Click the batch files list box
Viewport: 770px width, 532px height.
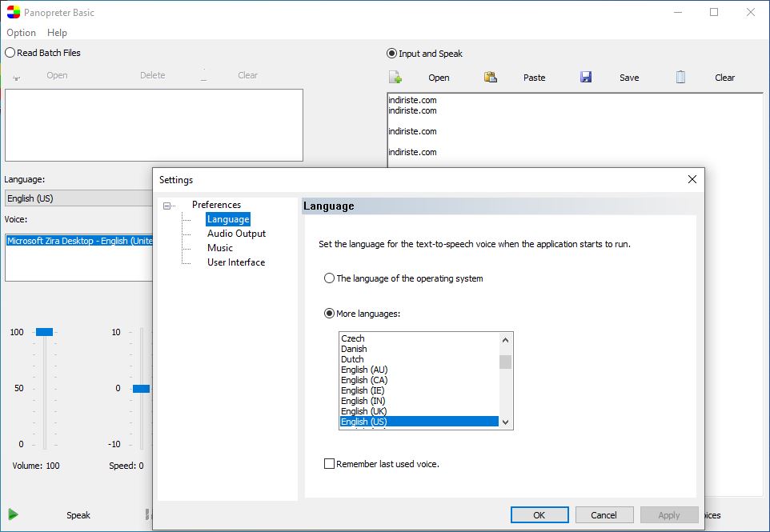[x=154, y=125]
